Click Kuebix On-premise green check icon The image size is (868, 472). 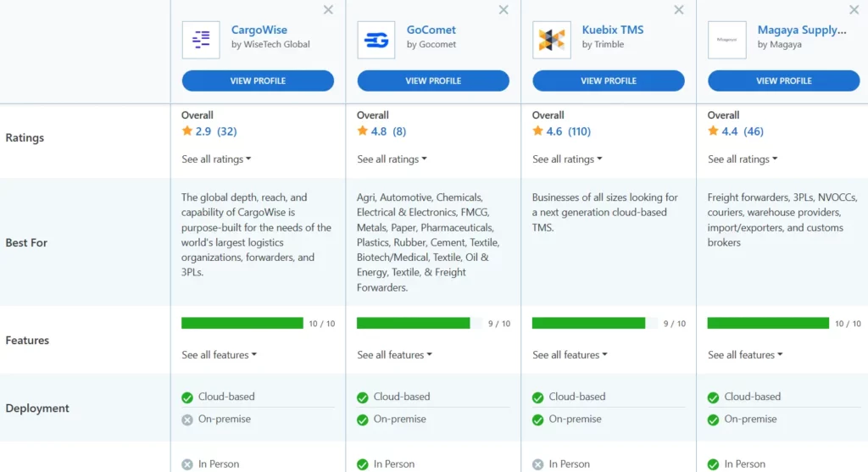coord(537,420)
